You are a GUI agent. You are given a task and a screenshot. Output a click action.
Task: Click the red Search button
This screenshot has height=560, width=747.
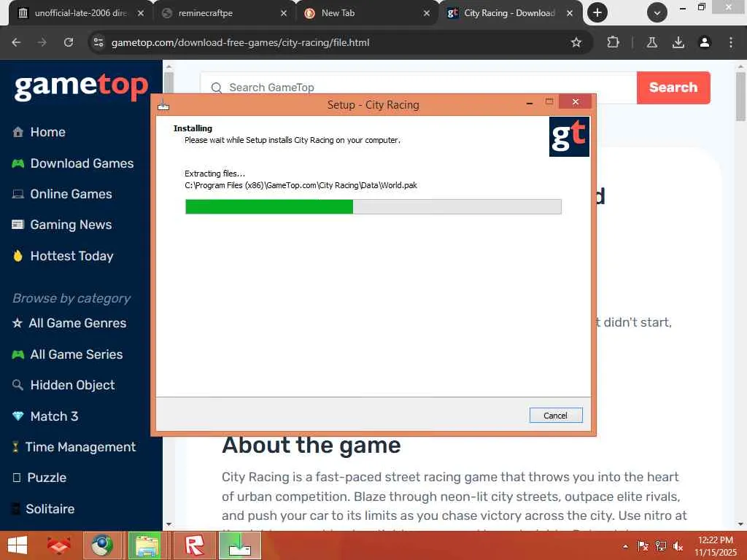tap(673, 87)
